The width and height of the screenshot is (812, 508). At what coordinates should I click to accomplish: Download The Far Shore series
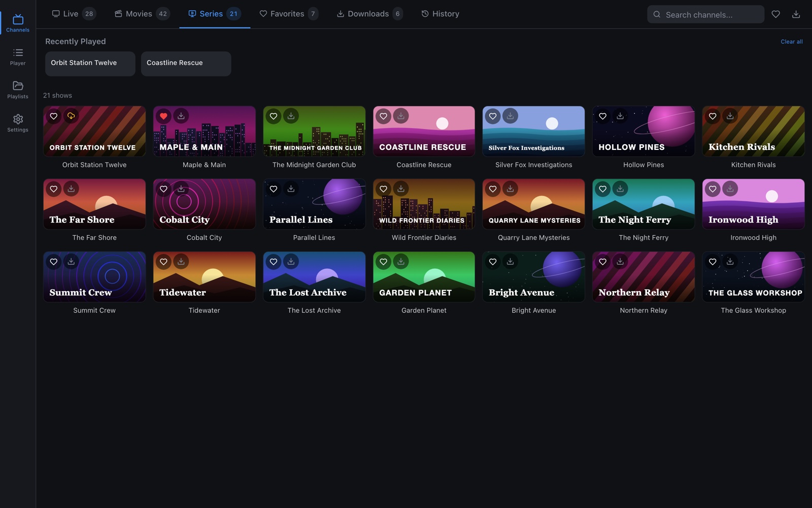[x=71, y=189]
